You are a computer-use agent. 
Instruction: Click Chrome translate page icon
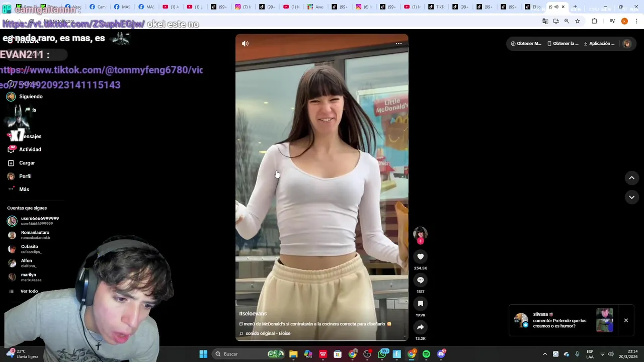tap(545, 21)
